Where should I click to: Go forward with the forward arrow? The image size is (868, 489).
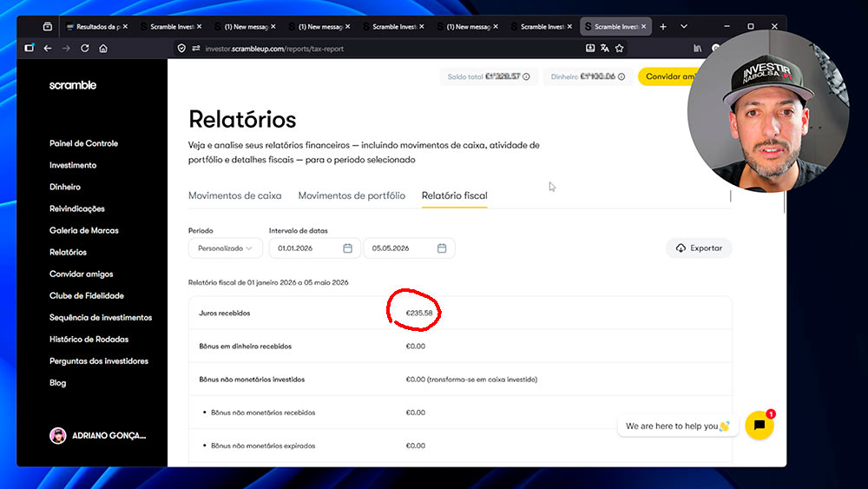point(66,48)
